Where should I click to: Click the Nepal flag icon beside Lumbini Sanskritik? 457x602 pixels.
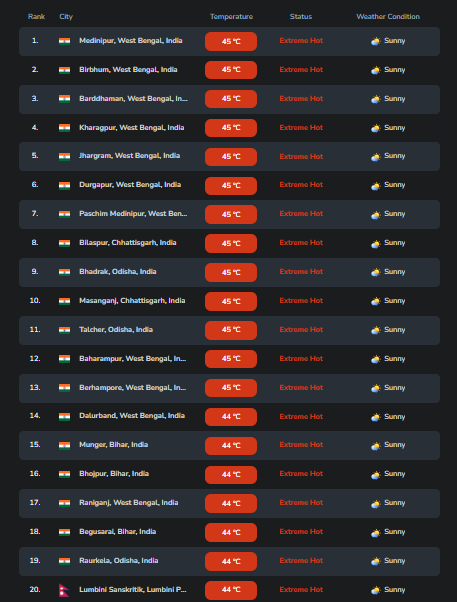64,590
